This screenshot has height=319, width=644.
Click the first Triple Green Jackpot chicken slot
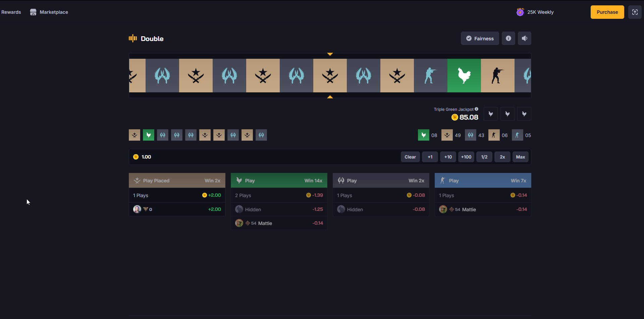click(491, 114)
